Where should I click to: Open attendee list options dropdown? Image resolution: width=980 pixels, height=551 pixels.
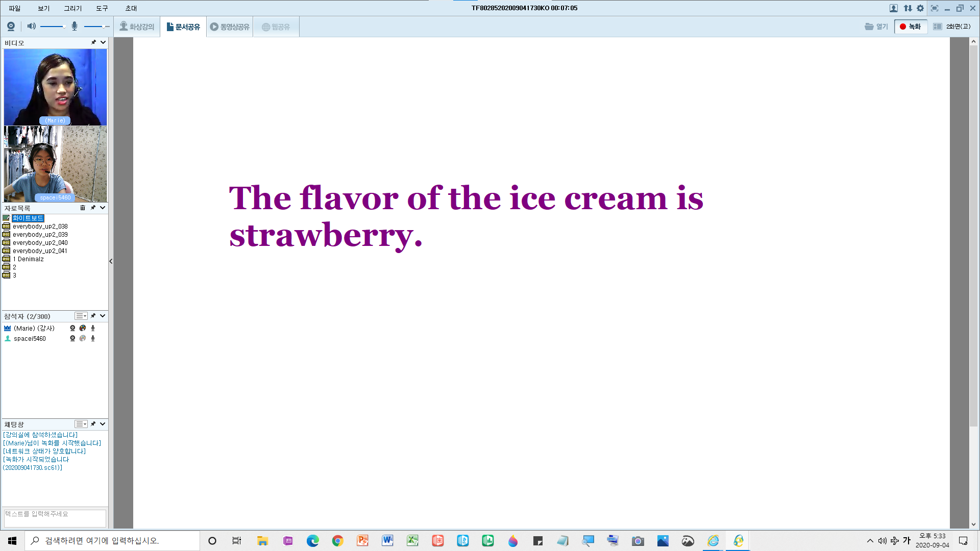click(81, 316)
